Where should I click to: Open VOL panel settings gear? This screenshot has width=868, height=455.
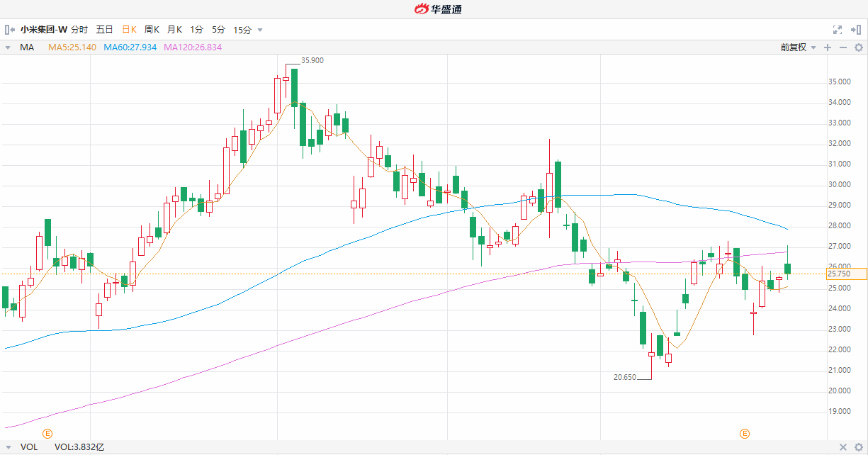(x=858, y=447)
